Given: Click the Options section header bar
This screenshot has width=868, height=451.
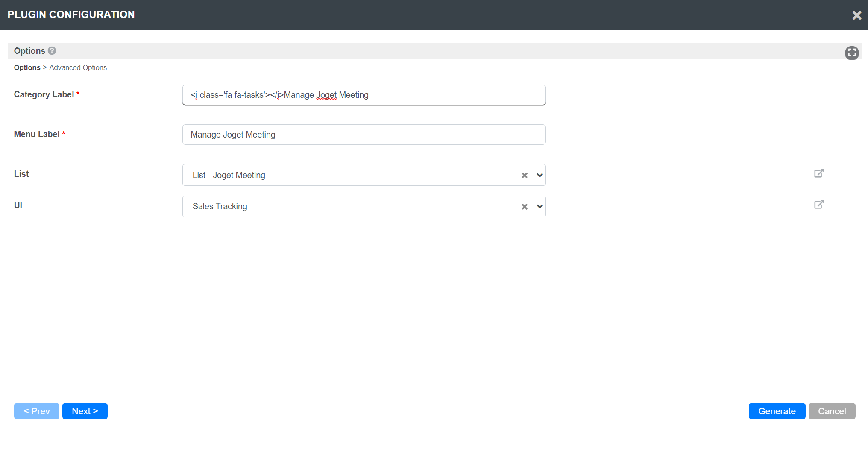Looking at the screenshot, I should 427,51.
